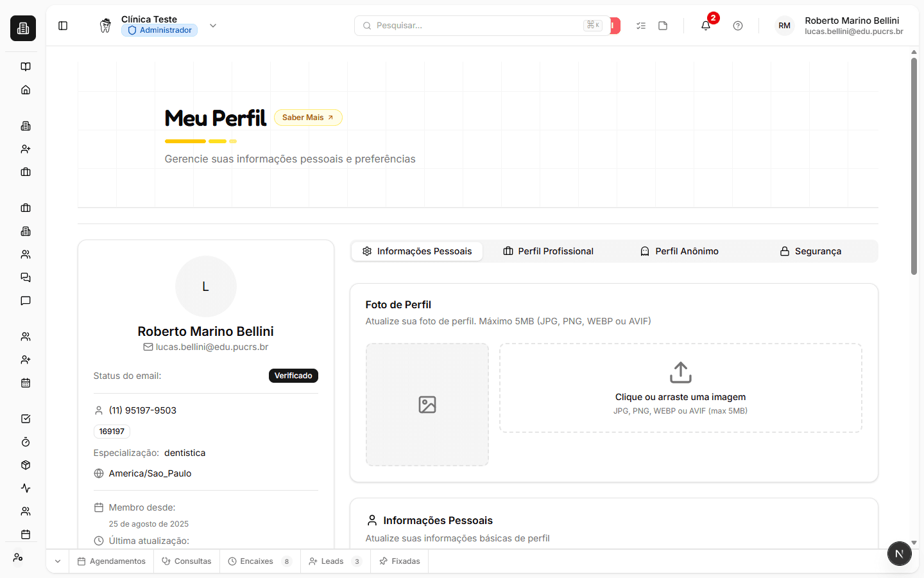Select the home icon in the sidebar
Screen dimensions: 924x578
pos(25,89)
